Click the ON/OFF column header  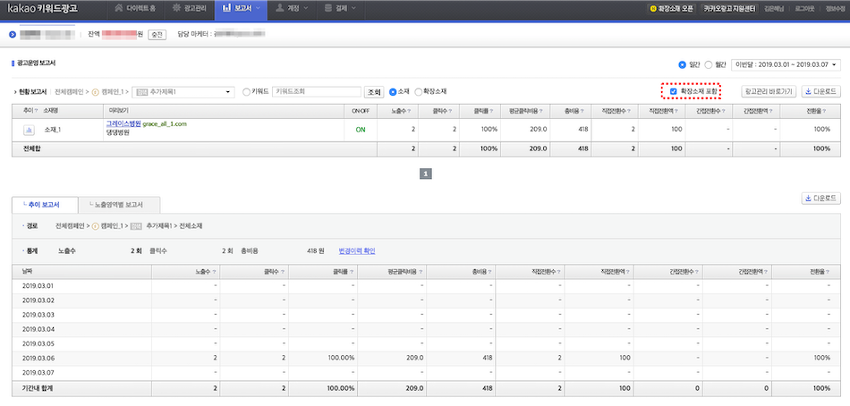coord(360,111)
